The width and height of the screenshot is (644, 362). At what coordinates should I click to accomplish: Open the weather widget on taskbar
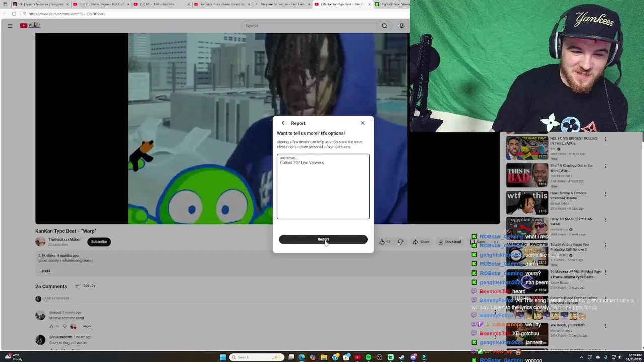[13, 357]
